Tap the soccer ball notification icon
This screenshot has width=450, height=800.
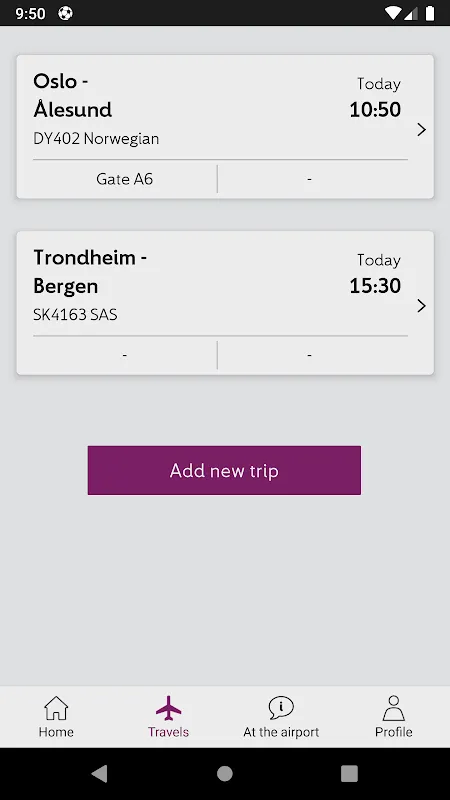[65, 13]
